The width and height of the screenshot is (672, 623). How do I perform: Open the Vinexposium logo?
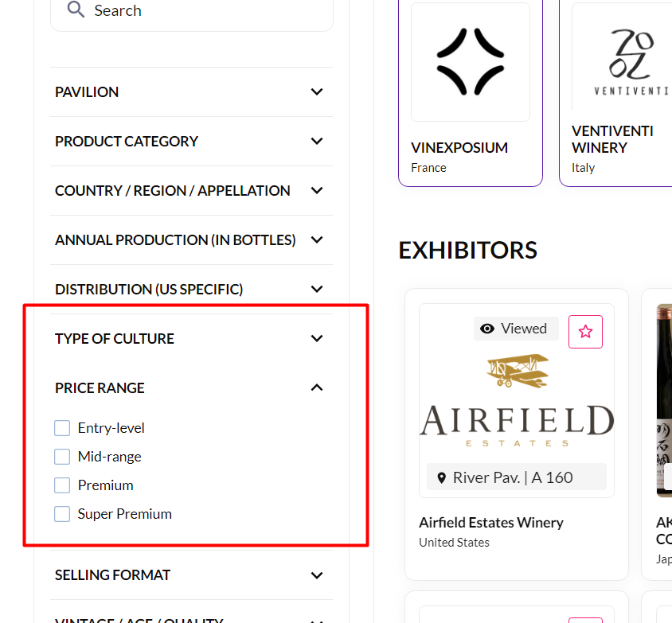470,62
